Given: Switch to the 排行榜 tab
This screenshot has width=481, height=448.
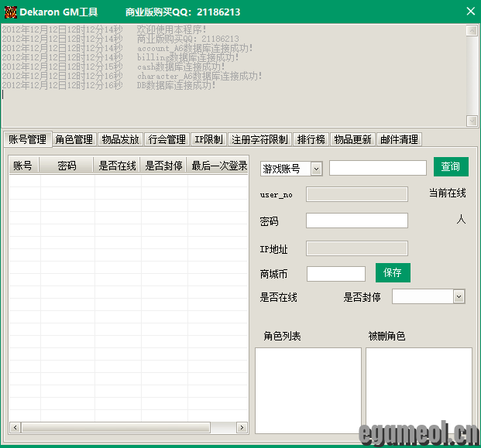Looking at the screenshot, I should [311, 139].
